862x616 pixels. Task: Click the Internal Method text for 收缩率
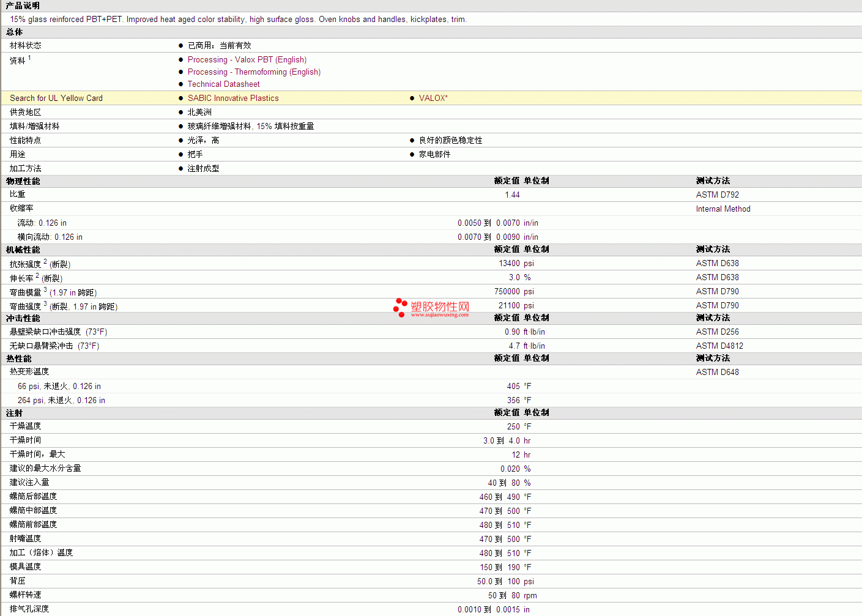(x=723, y=209)
